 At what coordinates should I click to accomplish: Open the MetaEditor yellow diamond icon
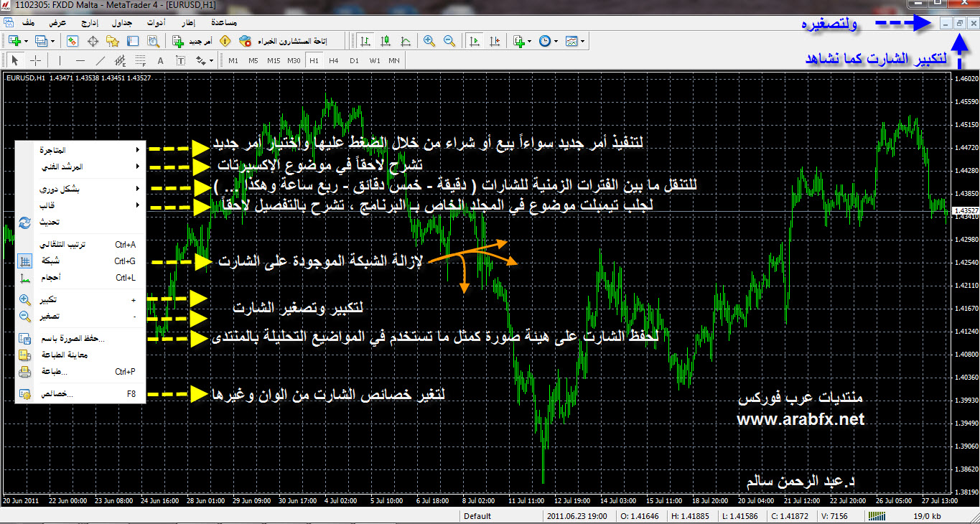(224, 41)
